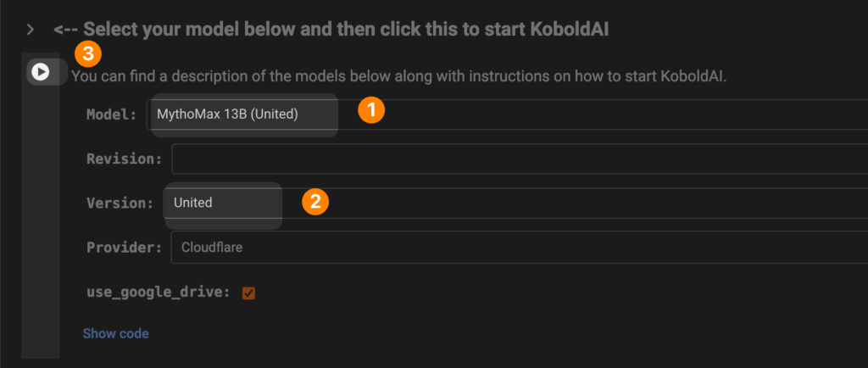Click the Model field label
The width and height of the screenshot is (868, 368).
click(x=111, y=114)
